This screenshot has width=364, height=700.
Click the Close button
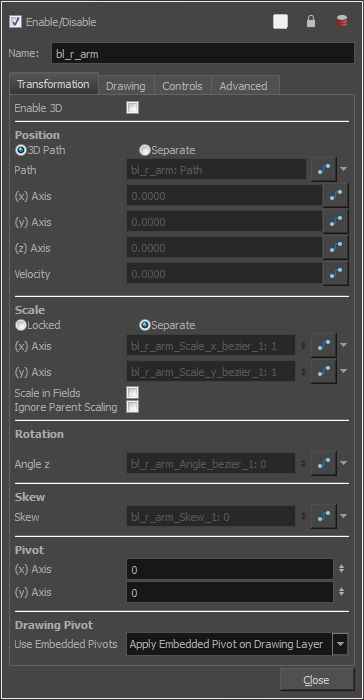point(317,680)
